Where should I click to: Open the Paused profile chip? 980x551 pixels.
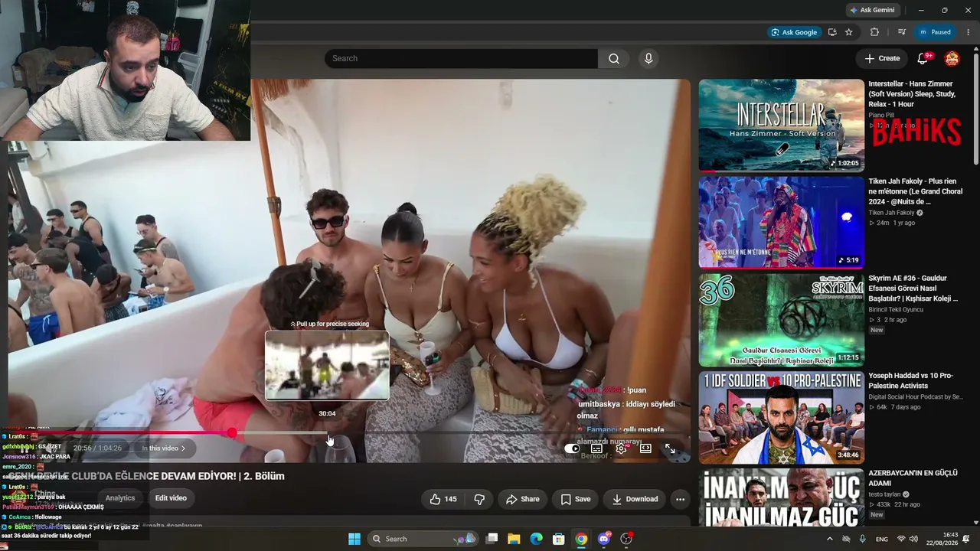pos(935,32)
